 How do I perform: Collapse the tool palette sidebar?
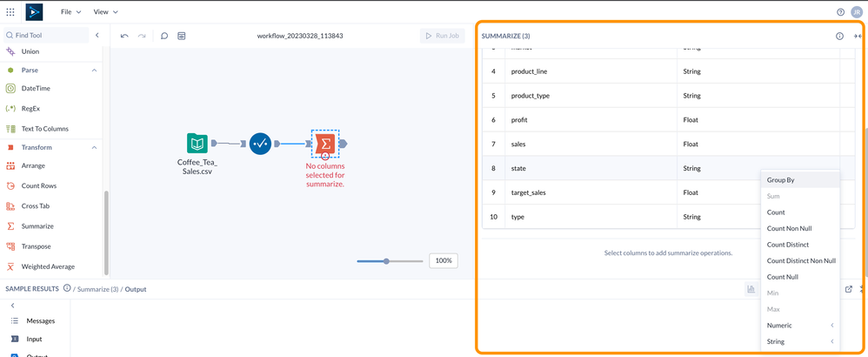[x=97, y=35]
